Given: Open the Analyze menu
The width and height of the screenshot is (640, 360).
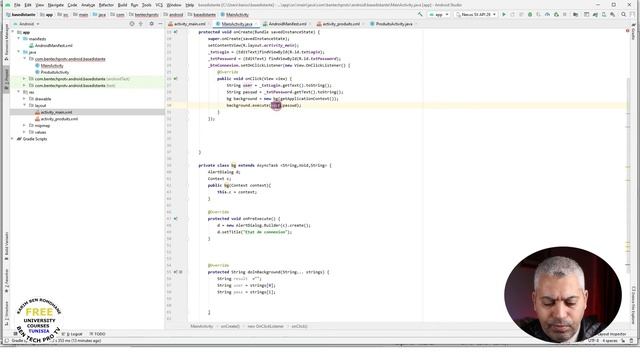Looking at the screenshot, I should pyautogui.click(x=88, y=5).
